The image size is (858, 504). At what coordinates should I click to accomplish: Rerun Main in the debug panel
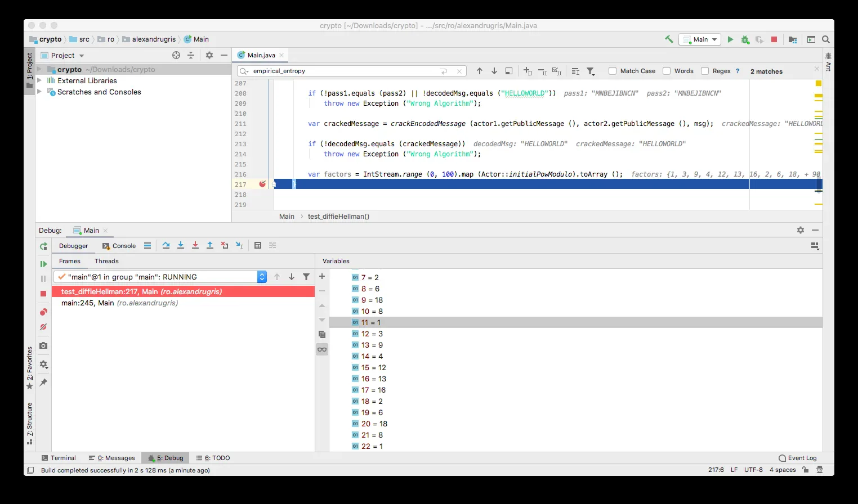pos(43,246)
